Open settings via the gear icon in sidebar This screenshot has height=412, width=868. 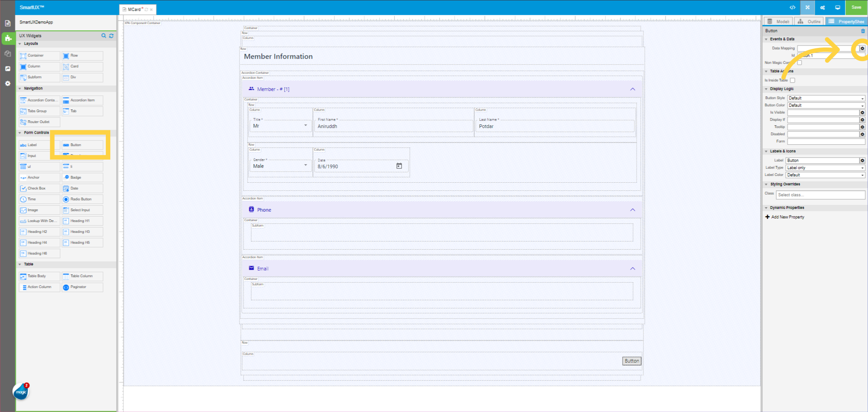tap(8, 83)
